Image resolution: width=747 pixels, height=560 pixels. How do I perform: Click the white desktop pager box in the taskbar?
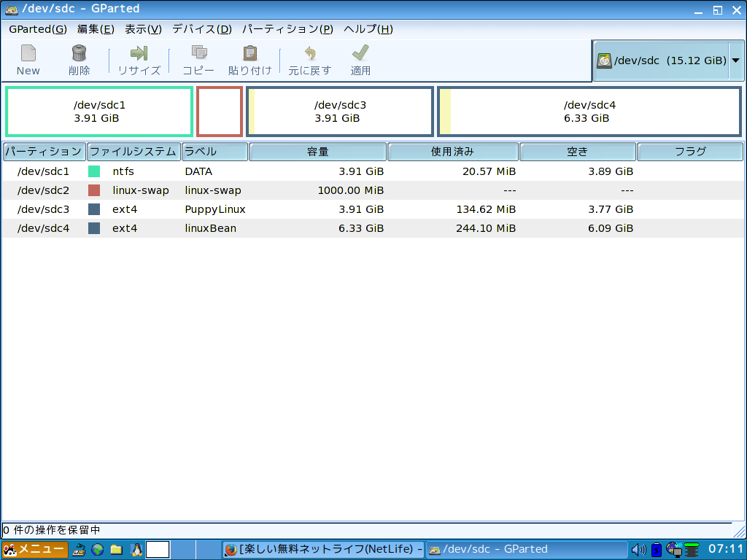point(158,550)
